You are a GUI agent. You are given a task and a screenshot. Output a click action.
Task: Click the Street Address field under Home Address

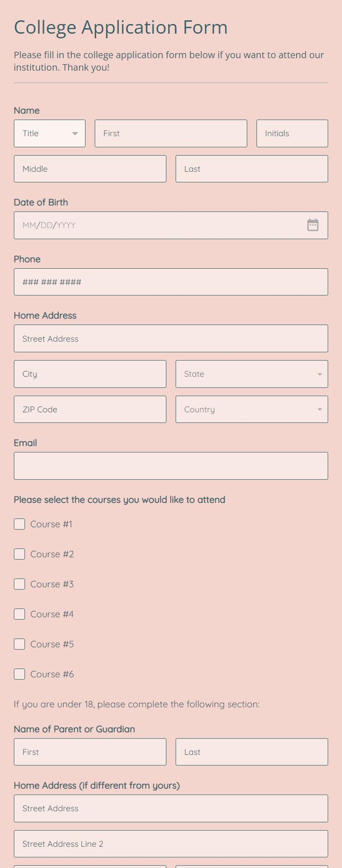pyautogui.click(x=171, y=338)
